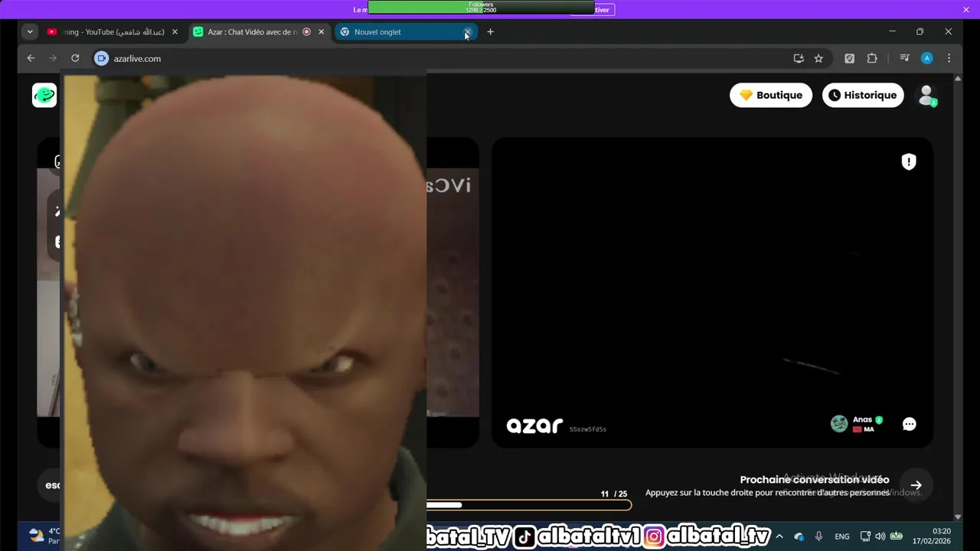
Task: Bookmark this page with star icon
Action: click(x=818, y=58)
